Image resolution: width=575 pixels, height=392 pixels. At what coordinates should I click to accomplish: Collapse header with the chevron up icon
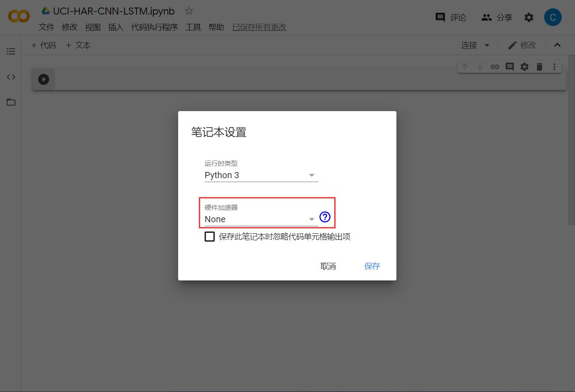point(557,45)
